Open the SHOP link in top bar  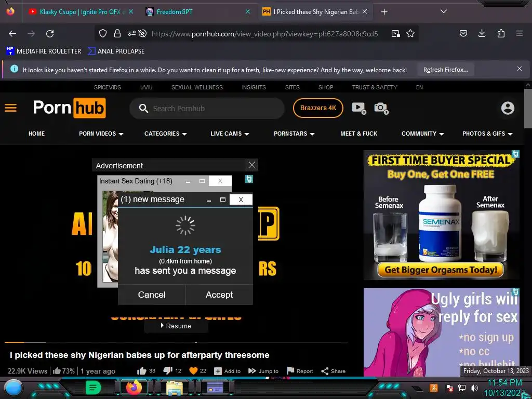click(x=326, y=87)
